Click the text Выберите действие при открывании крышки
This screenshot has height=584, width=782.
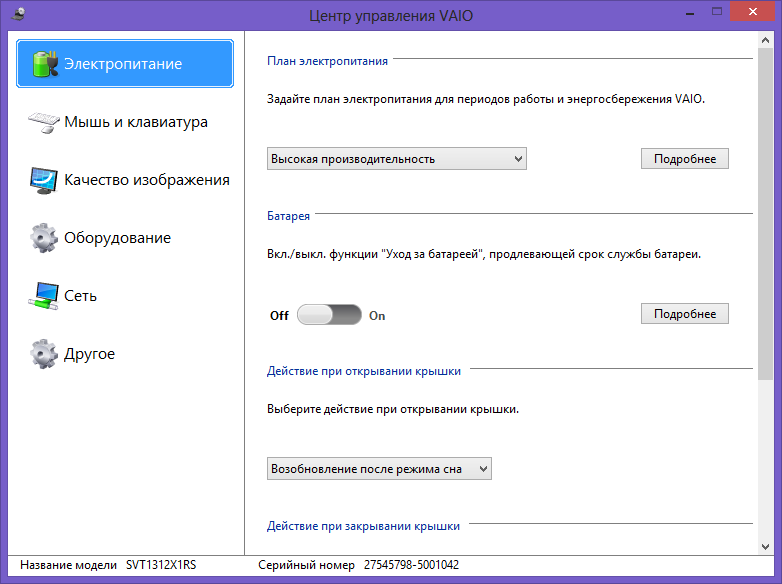[x=393, y=409]
